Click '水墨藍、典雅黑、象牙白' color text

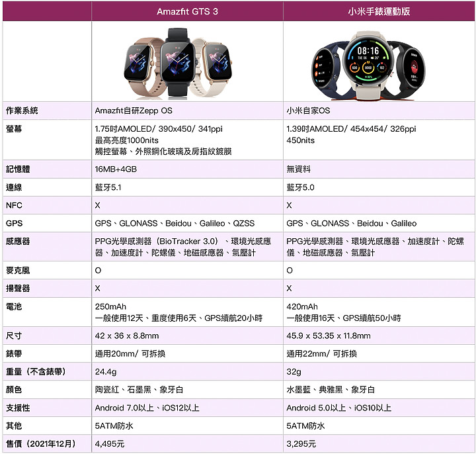pyautogui.click(x=331, y=390)
